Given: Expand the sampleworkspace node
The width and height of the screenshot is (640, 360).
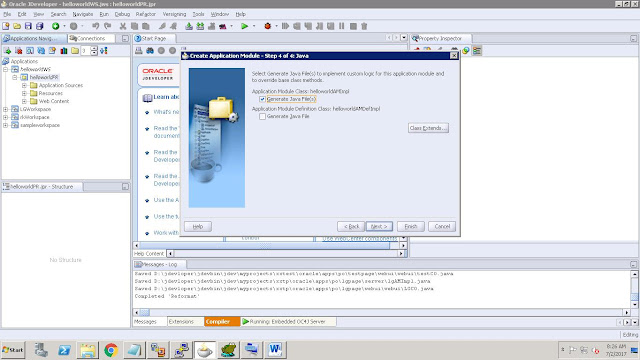Looking at the screenshot, I should [6, 125].
